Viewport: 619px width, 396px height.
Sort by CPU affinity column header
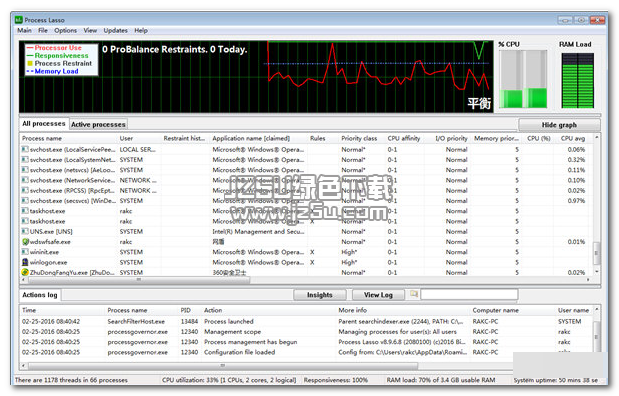click(x=404, y=139)
